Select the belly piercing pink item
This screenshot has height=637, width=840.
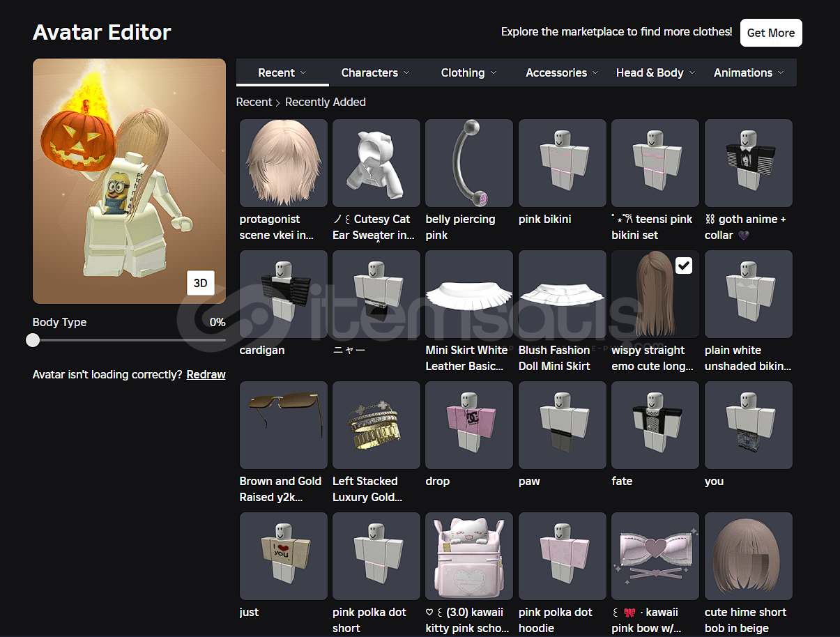click(468, 163)
